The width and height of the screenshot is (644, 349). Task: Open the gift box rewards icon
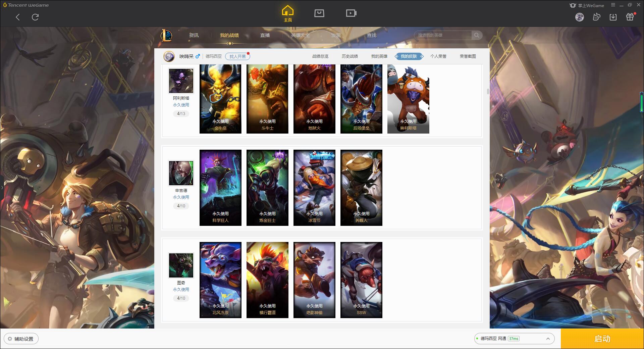pyautogui.click(x=630, y=17)
